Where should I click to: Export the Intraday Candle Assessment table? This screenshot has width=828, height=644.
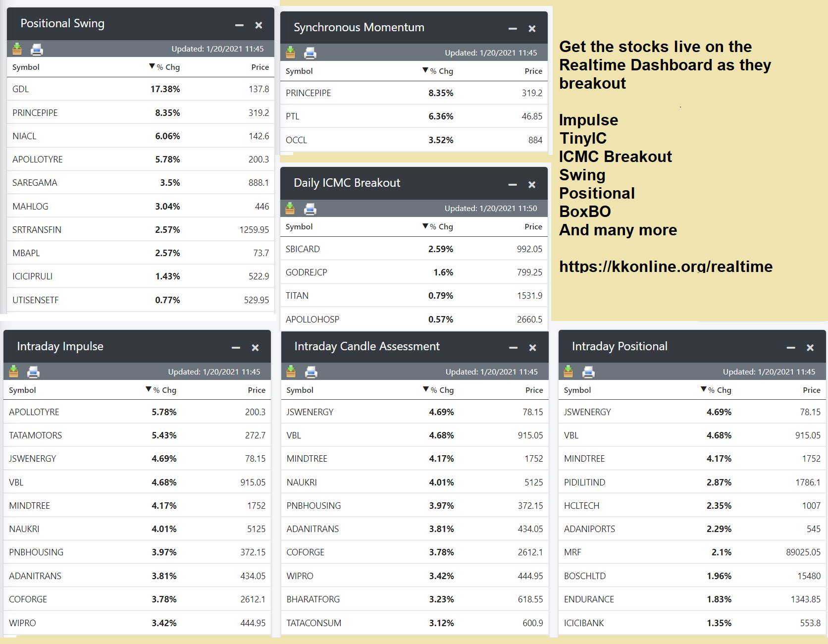(x=291, y=372)
